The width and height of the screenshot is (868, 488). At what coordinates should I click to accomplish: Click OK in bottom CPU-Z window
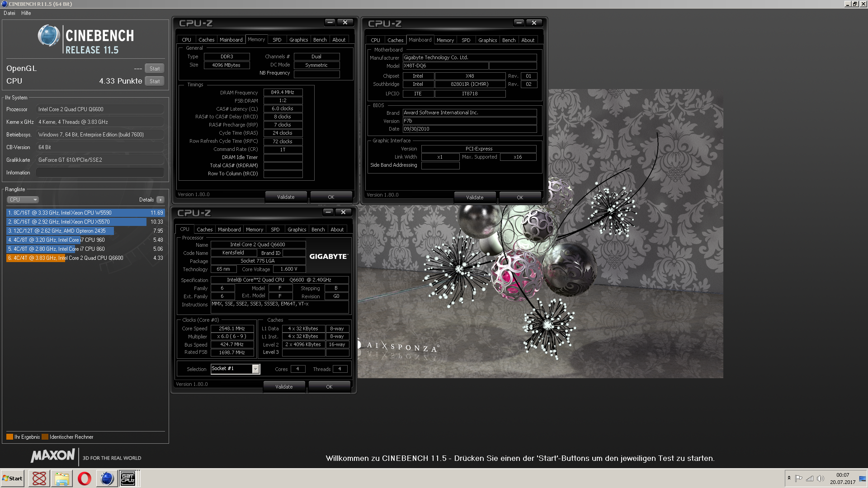point(329,387)
